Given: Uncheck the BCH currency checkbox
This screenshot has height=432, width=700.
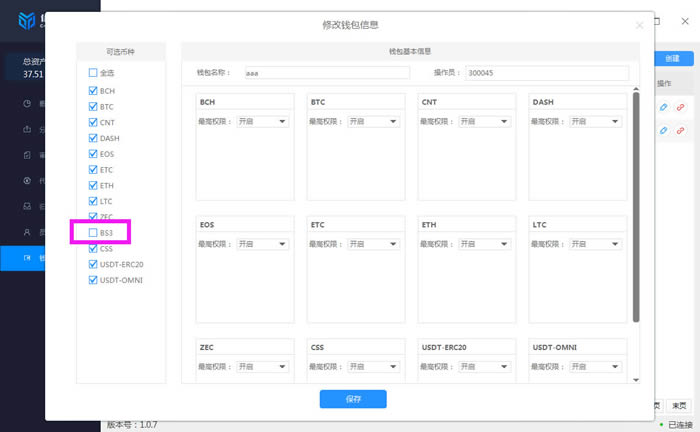Looking at the screenshot, I should [x=93, y=91].
